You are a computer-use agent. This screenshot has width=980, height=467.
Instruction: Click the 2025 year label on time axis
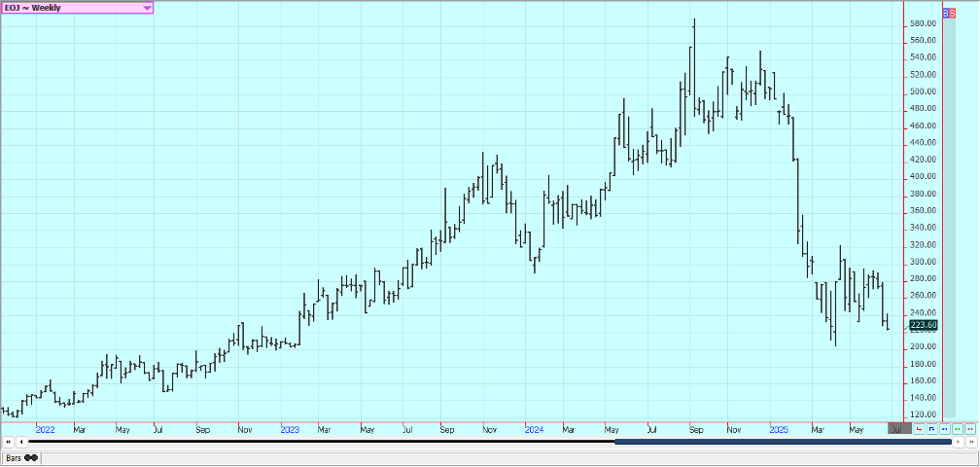(779, 430)
